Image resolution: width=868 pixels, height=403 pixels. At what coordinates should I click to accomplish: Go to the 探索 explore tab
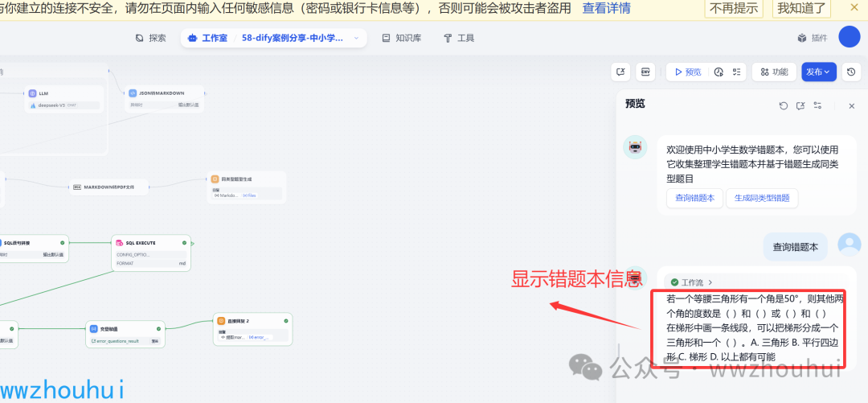[x=150, y=38]
